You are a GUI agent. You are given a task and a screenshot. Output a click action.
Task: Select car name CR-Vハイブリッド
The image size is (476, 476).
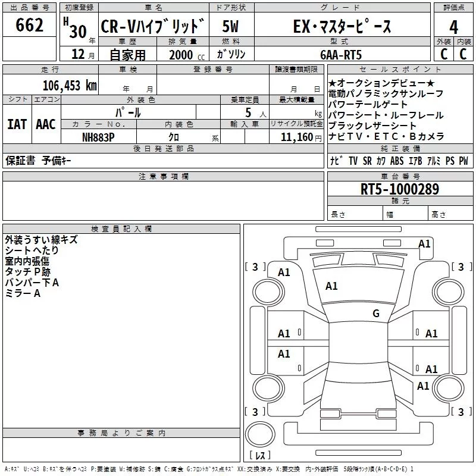tap(153, 26)
